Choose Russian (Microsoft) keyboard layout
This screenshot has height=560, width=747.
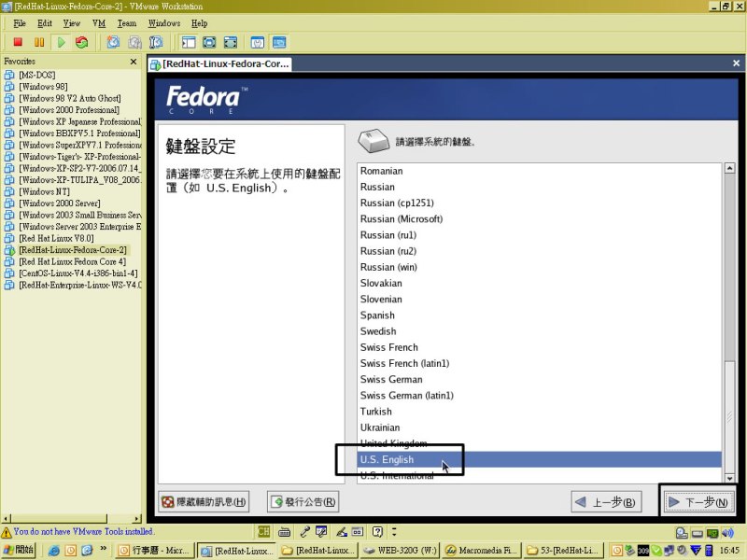click(540, 219)
